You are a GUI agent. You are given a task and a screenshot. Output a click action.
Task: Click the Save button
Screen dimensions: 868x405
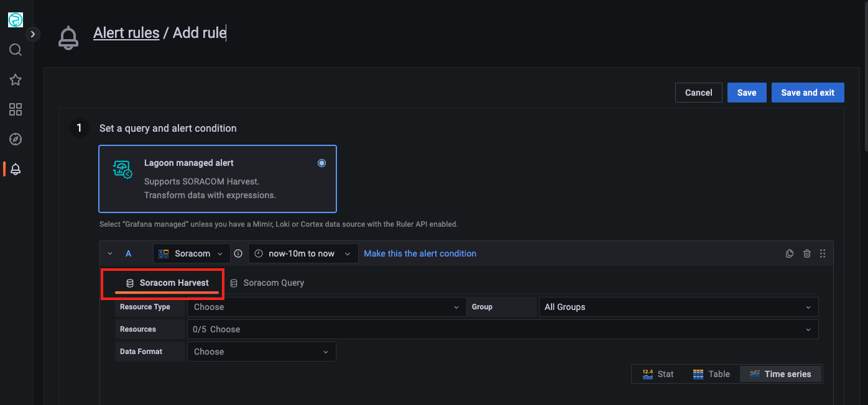point(747,93)
